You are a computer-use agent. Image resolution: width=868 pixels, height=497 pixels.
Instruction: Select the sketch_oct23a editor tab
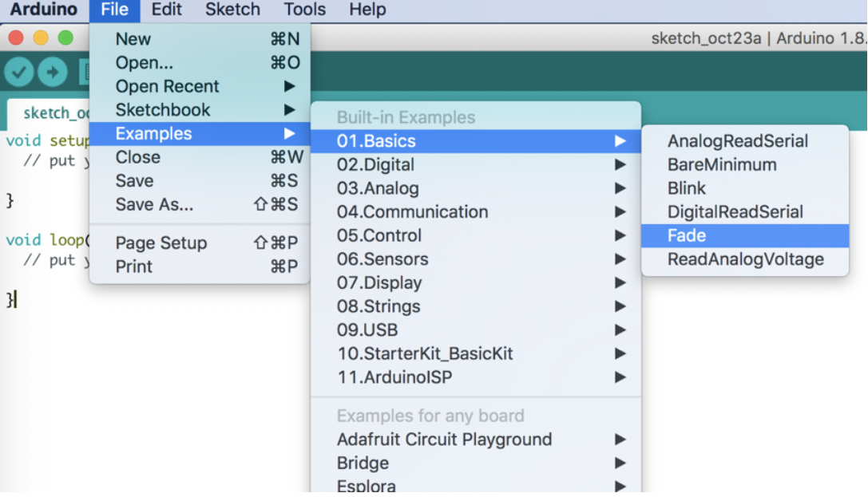(x=49, y=113)
